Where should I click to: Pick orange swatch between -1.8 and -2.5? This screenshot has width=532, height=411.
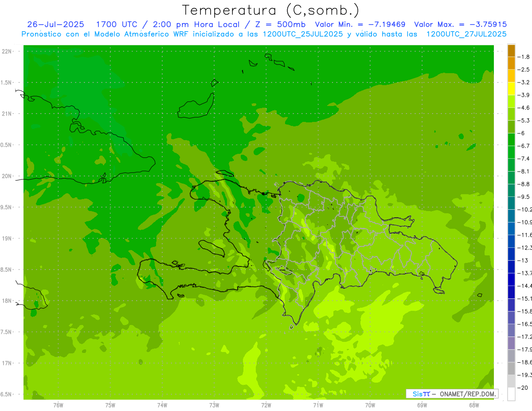pos(511,63)
